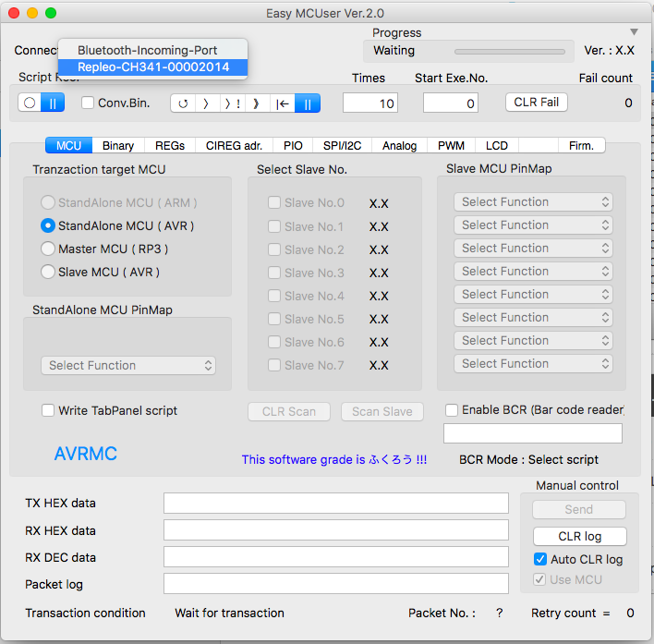Check the Slave No.7 checkbox
Image resolution: width=654 pixels, height=644 pixels.
274,365
